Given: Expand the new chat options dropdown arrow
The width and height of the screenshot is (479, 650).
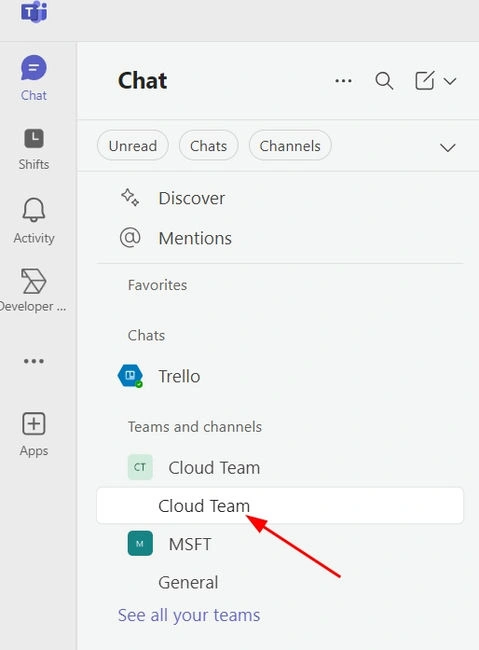Looking at the screenshot, I should tap(450, 81).
